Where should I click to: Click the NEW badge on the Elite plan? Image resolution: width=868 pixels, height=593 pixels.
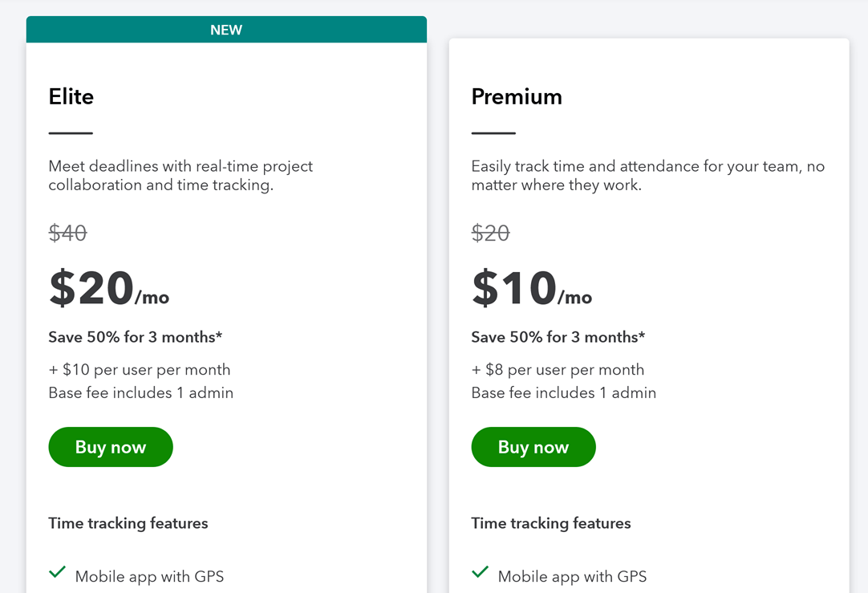tap(226, 29)
